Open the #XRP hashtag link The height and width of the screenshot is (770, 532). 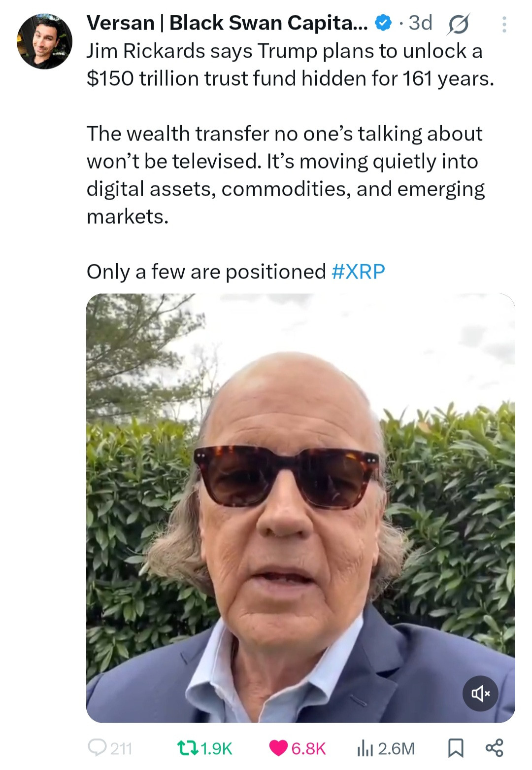pos(359,272)
